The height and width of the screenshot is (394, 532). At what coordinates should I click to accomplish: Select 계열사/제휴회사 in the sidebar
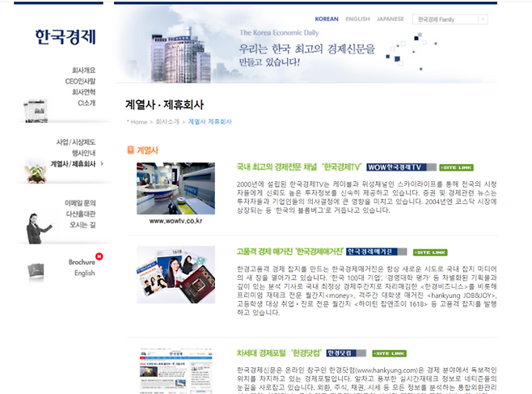[73, 164]
